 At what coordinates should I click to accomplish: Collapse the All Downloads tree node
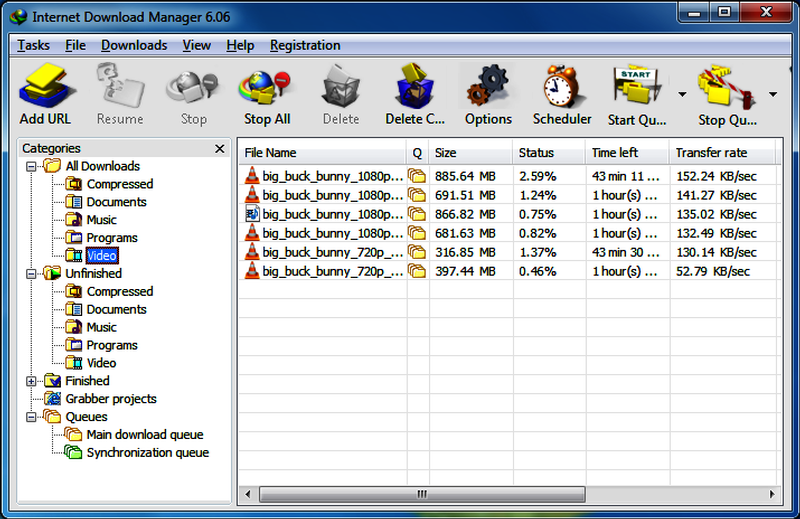tap(31, 166)
